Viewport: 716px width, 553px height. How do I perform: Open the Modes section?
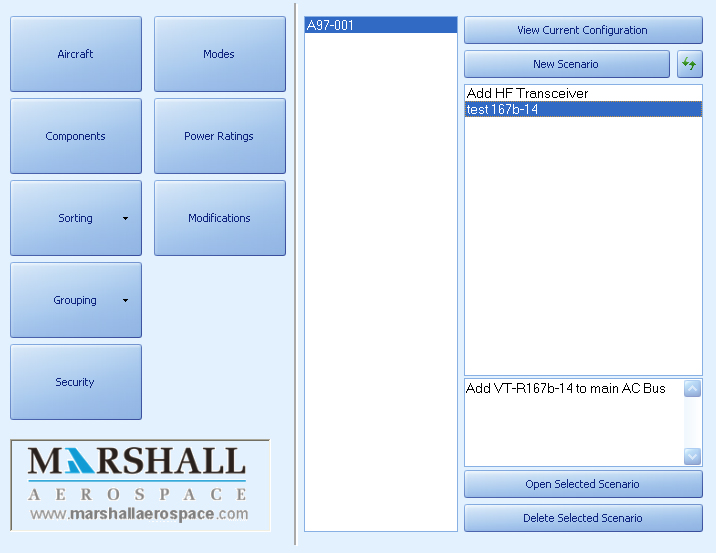coord(219,54)
